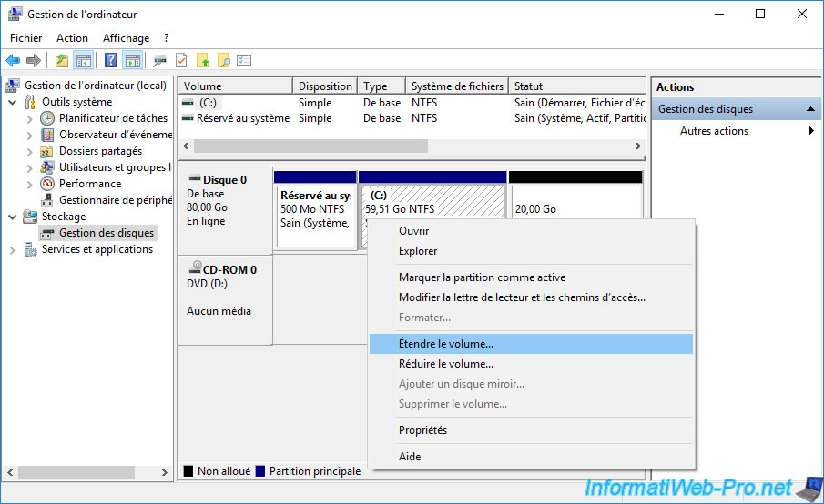Click the last toolbar icon with checklist
The image size is (824, 504).
click(x=244, y=61)
